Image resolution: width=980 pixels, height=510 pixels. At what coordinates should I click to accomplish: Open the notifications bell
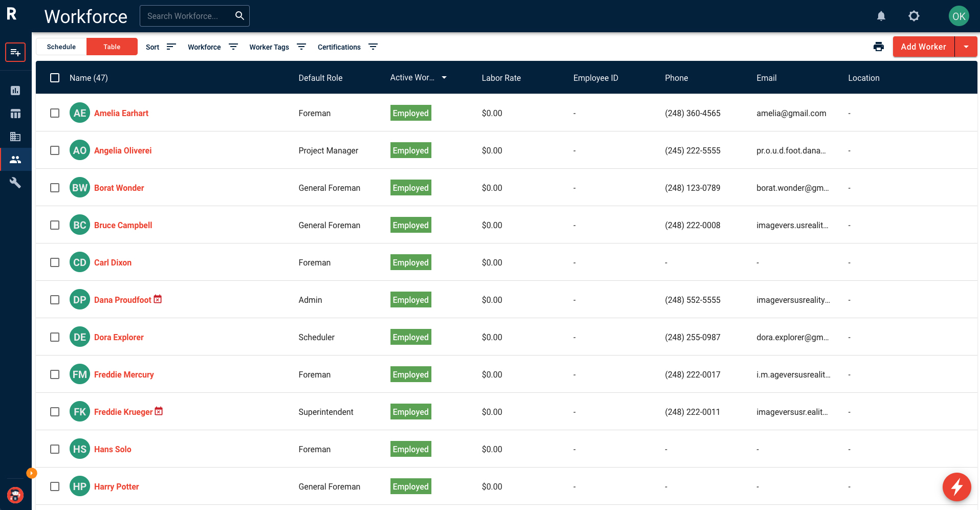[x=881, y=16]
